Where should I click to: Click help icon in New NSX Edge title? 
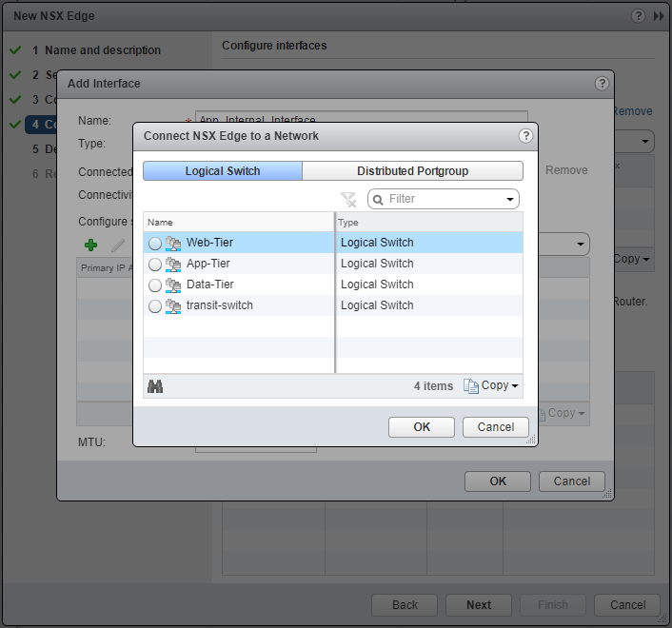pyautogui.click(x=638, y=16)
